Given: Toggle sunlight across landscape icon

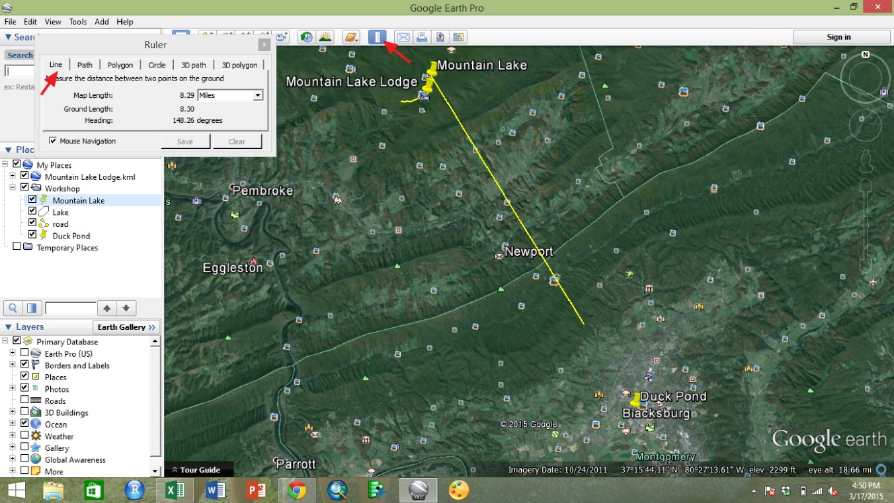Looking at the screenshot, I should pyautogui.click(x=326, y=37).
